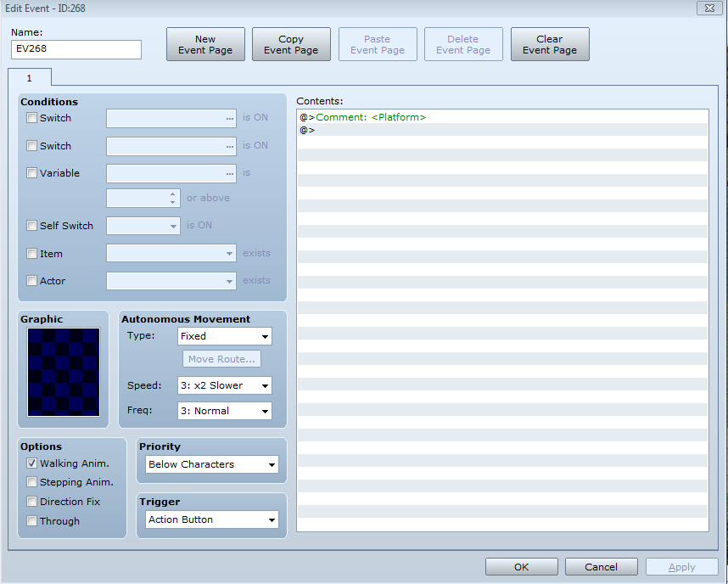Open the movement Type dropdown
This screenshot has width=728, height=584.
[x=224, y=336]
